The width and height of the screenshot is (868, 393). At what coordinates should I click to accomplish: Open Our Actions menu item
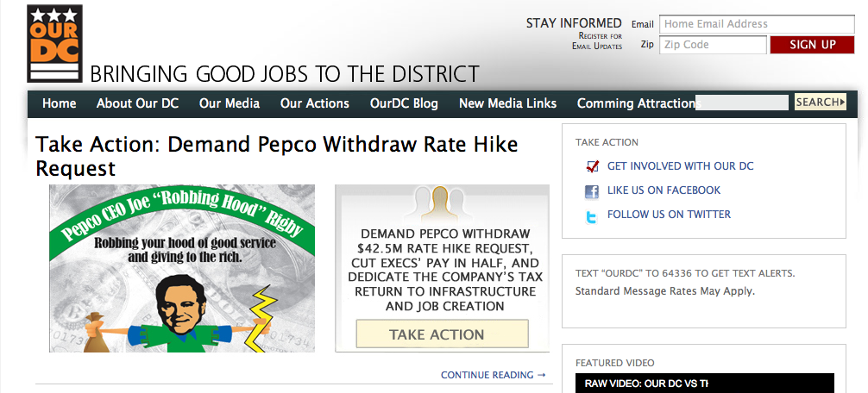[314, 103]
